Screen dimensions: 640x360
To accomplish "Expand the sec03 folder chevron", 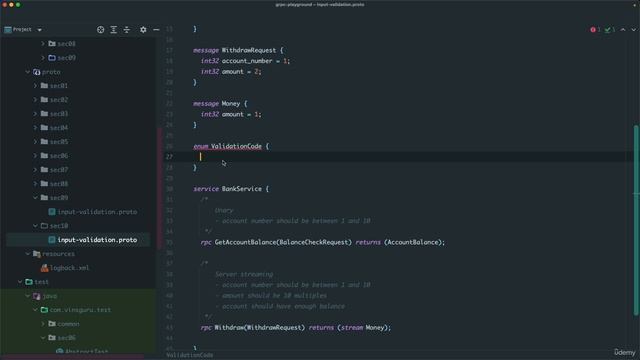I will [x=35, y=113].
